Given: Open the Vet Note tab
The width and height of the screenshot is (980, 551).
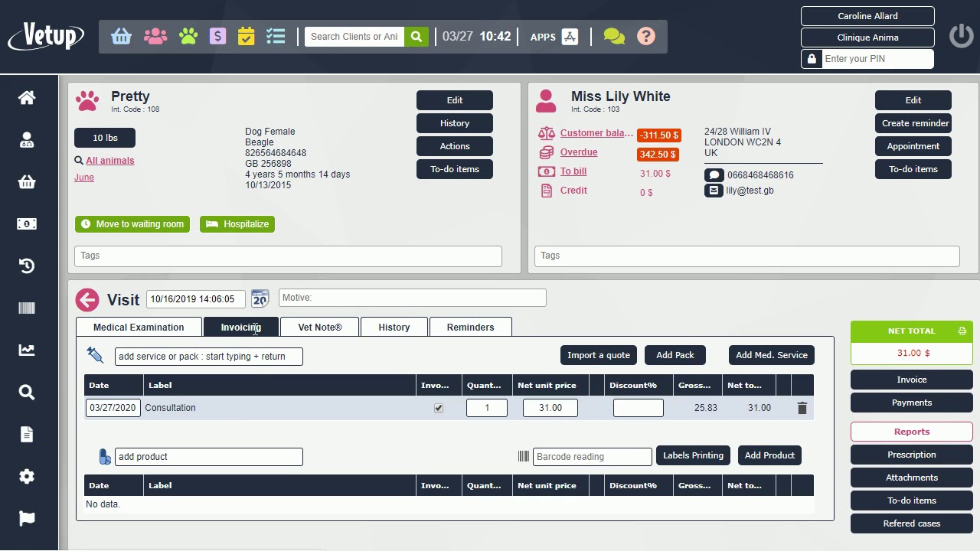Looking at the screenshot, I should pyautogui.click(x=320, y=328).
